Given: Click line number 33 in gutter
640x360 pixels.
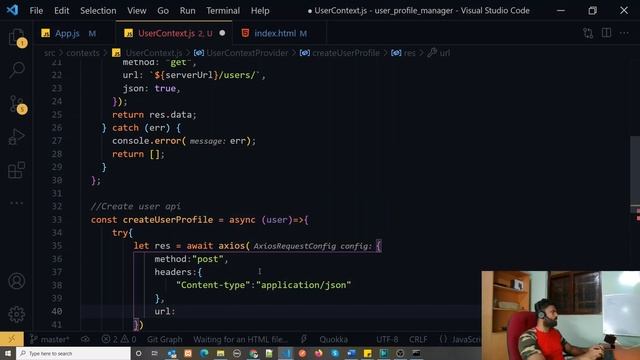Looking at the screenshot, I should 57,220.
